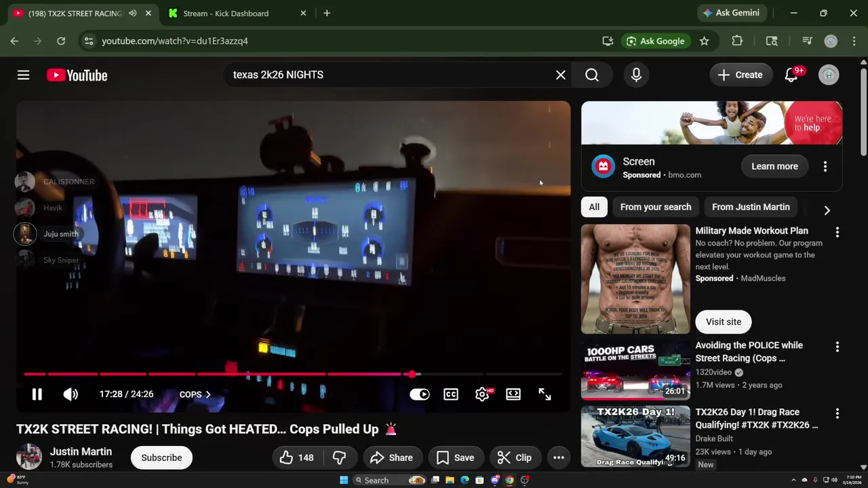
Task: Seek using the video progress bar
Action: pyautogui.click(x=293, y=374)
